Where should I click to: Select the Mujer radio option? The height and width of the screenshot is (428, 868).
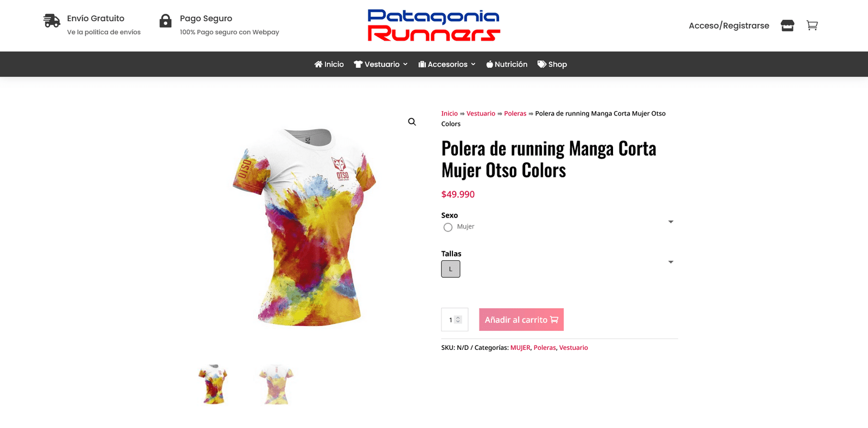pyautogui.click(x=448, y=227)
